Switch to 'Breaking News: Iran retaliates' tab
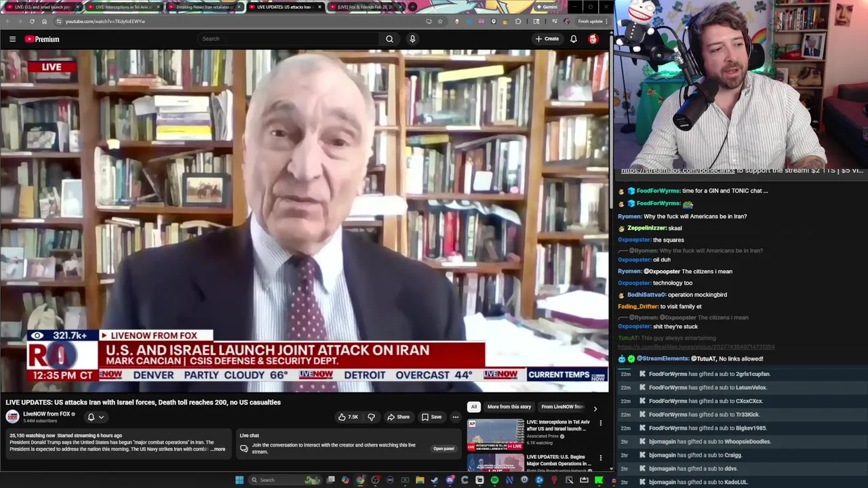This screenshot has height=488, width=868. 203,7
